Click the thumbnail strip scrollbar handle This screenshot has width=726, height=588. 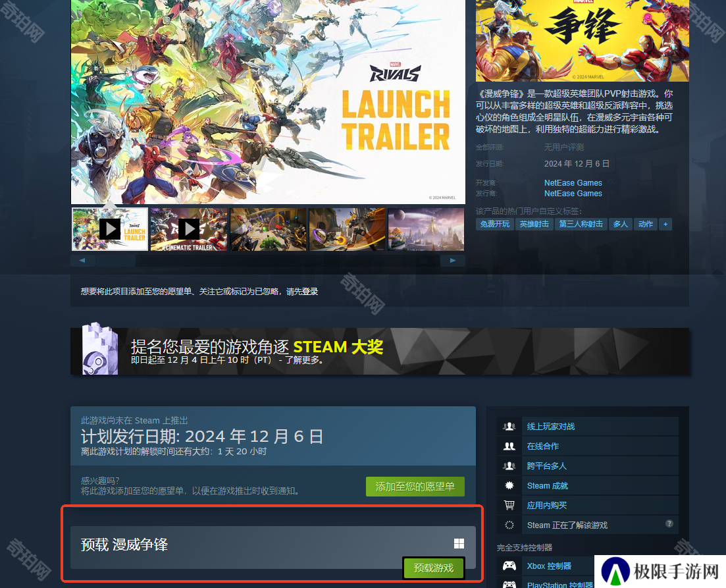[x=115, y=261]
